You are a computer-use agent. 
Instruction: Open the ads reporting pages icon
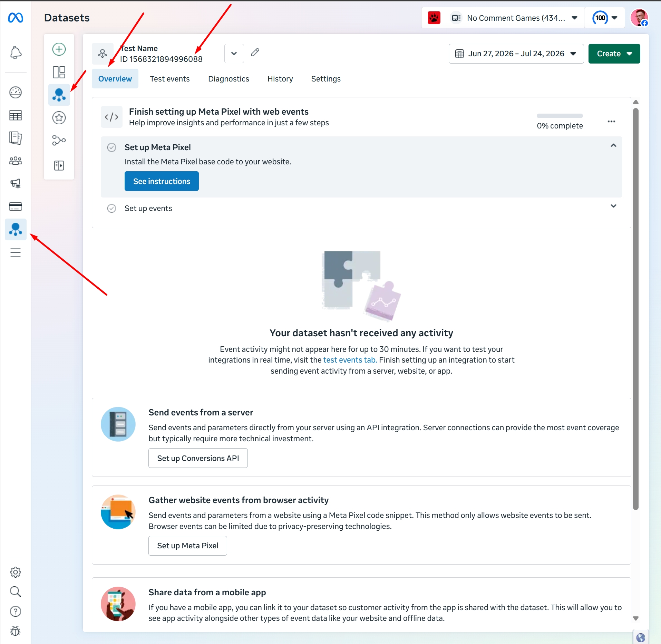click(x=16, y=138)
